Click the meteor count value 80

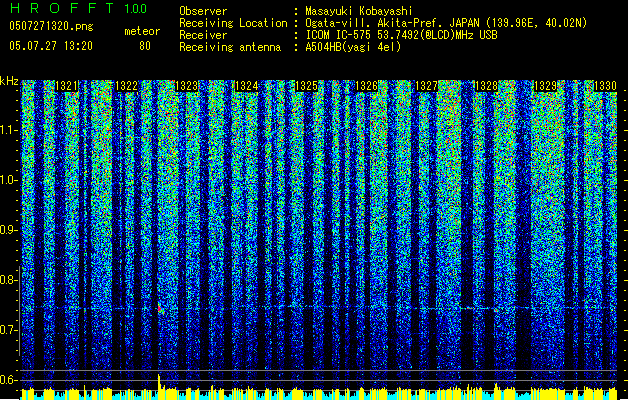(145, 46)
